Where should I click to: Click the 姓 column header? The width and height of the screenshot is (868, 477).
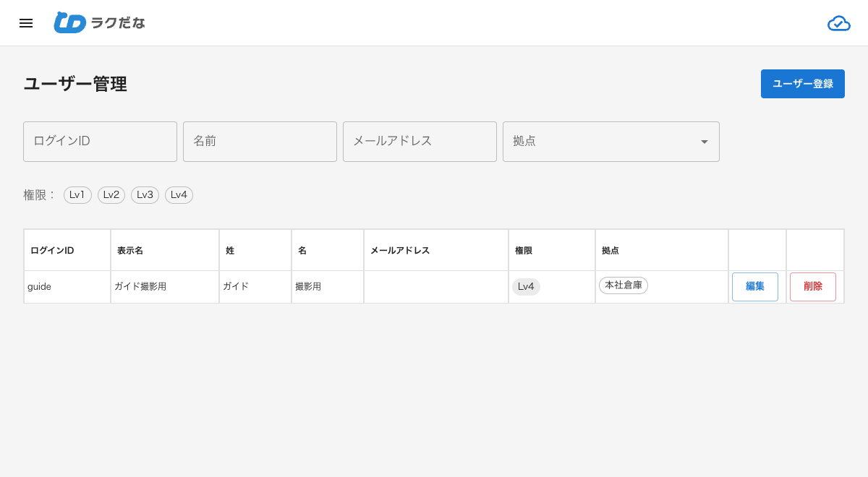coord(255,251)
